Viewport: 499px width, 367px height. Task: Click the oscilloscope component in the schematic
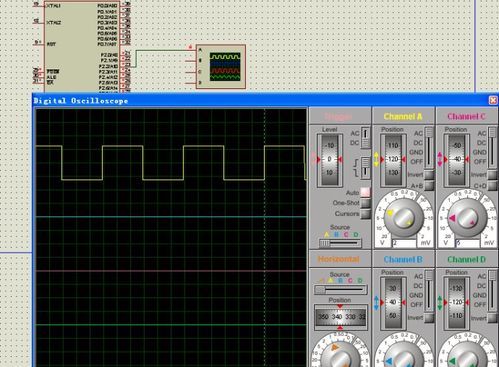click(x=221, y=67)
